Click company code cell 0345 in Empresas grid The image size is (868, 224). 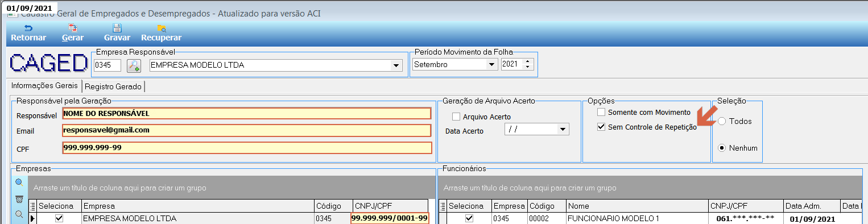pyautogui.click(x=333, y=218)
